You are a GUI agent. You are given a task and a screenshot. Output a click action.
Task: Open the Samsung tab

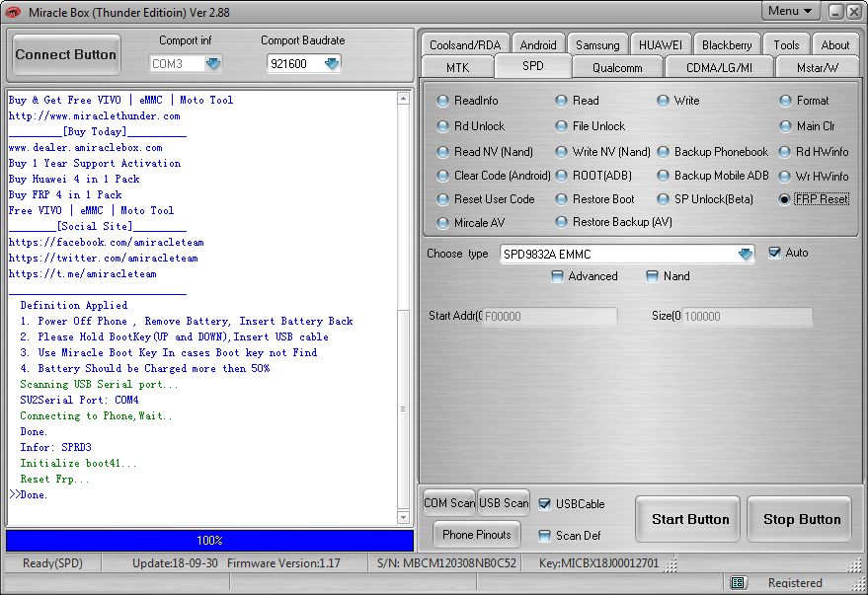597,44
